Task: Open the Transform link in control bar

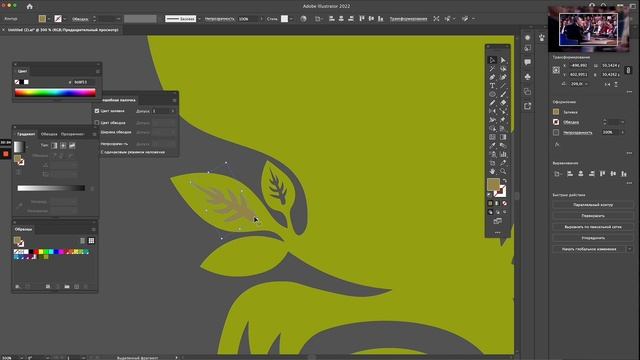Action: tap(408, 19)
